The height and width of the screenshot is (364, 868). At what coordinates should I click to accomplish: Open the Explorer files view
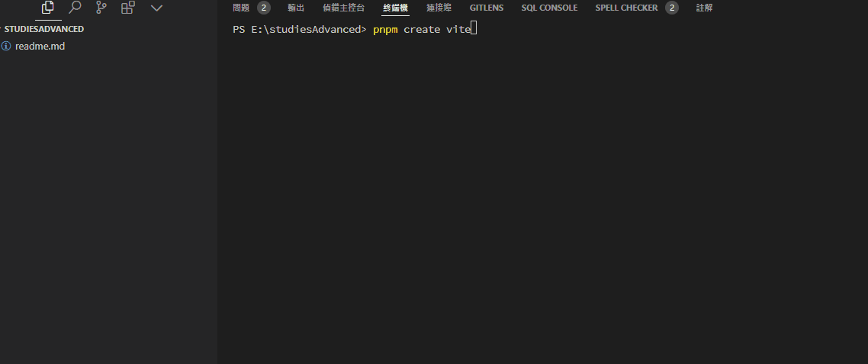(48, 8)
